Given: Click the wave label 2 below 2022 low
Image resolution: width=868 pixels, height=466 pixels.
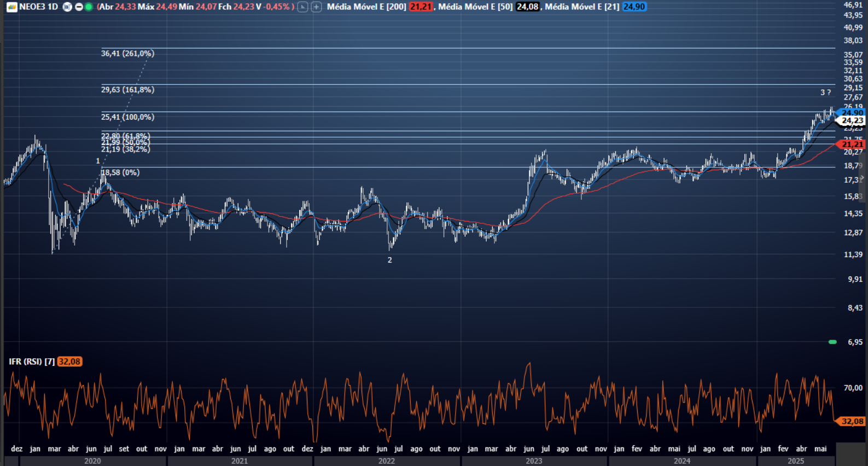Looking at the screenshot, I should (390, 260).
